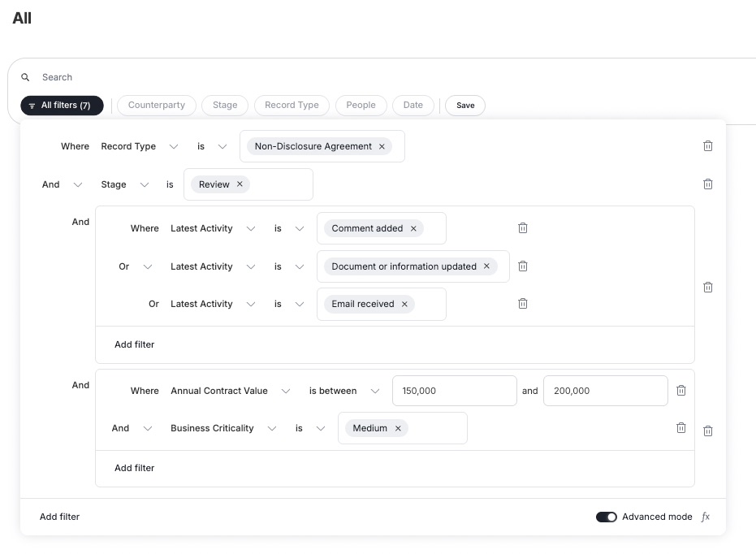Open operator dropdown for Business Criticality
Viewport: 756px width, 554px height.
[310, 428]
